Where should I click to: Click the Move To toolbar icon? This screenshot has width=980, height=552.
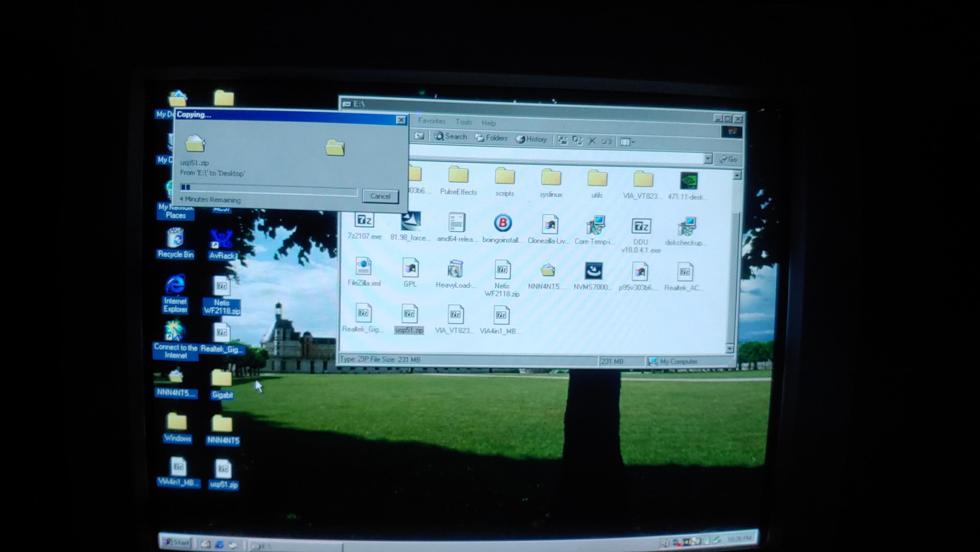(562, 140)
